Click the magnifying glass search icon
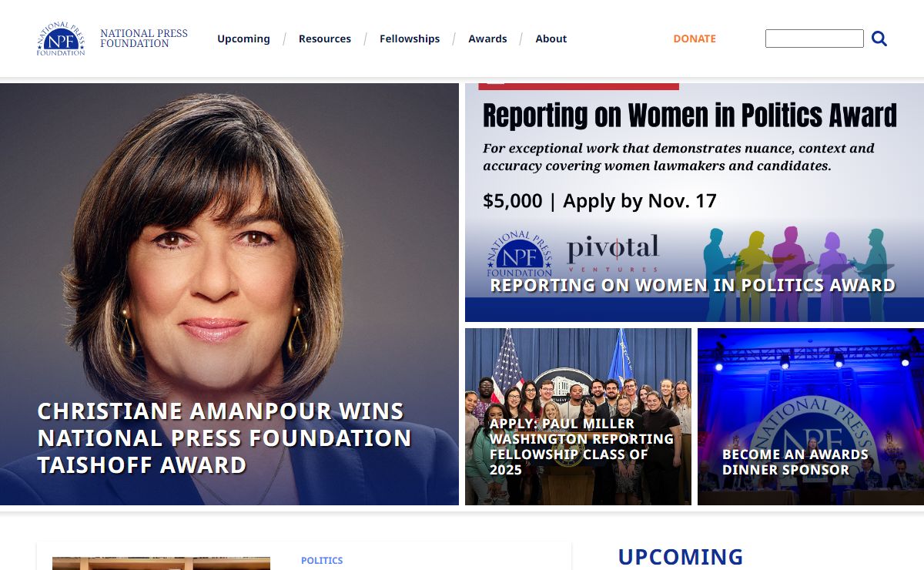Image resolution: width=924 pixels, height=570 pixels. pyautogui.click(x=879, y=39)
